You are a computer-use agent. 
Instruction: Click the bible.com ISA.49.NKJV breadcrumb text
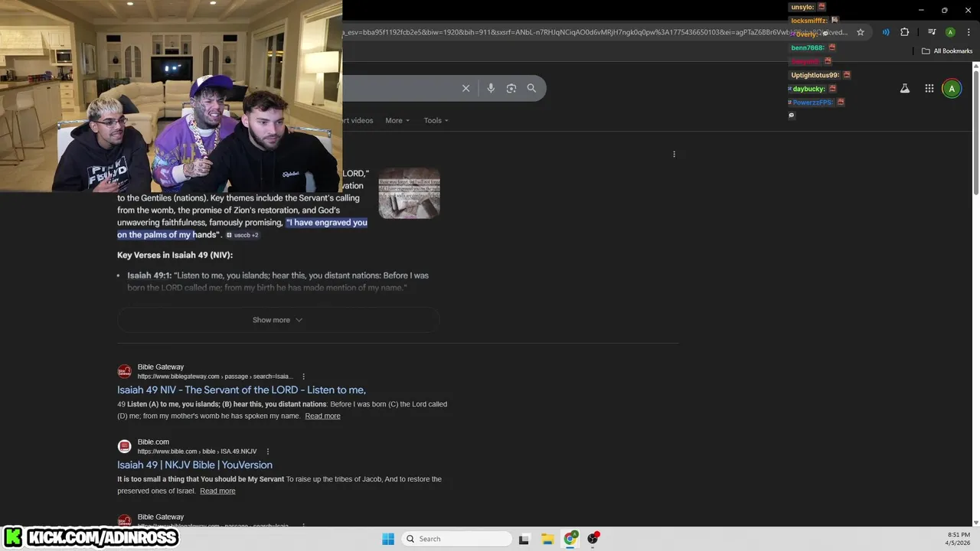coord(197,452)
